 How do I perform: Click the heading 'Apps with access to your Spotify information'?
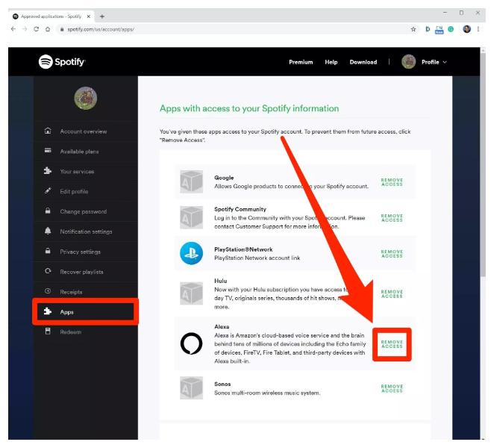click(249, 108)
